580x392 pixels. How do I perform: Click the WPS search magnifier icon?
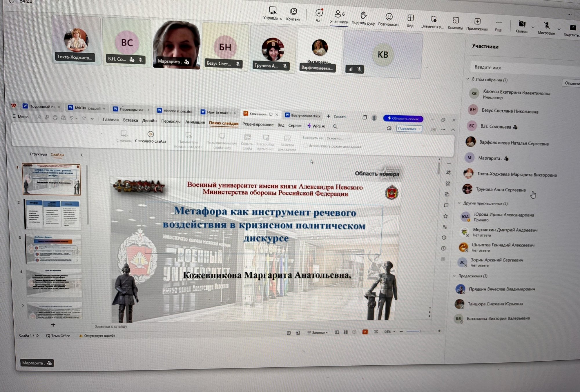tap(335, 126)
